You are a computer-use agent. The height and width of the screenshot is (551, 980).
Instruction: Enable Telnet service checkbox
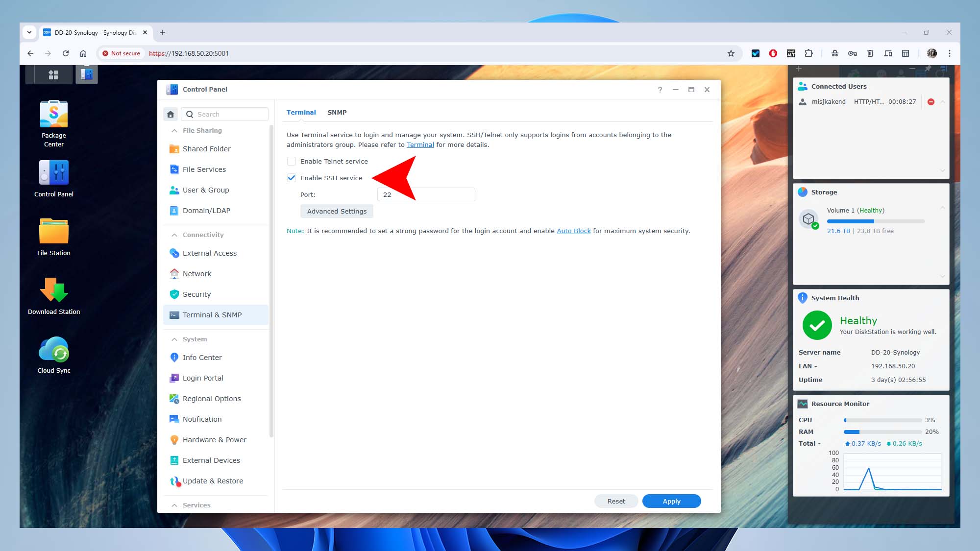pyautogui.click(x=292, y=161)
